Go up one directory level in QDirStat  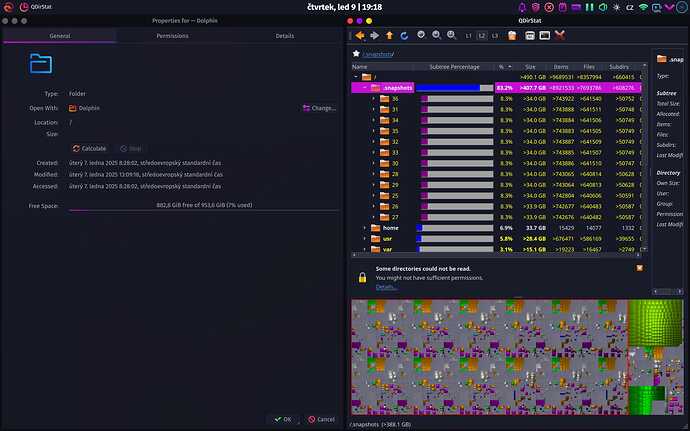(389, 36)
